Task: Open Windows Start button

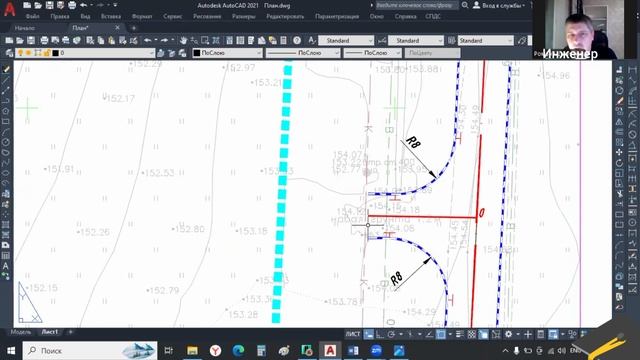Action: point(11,350)
